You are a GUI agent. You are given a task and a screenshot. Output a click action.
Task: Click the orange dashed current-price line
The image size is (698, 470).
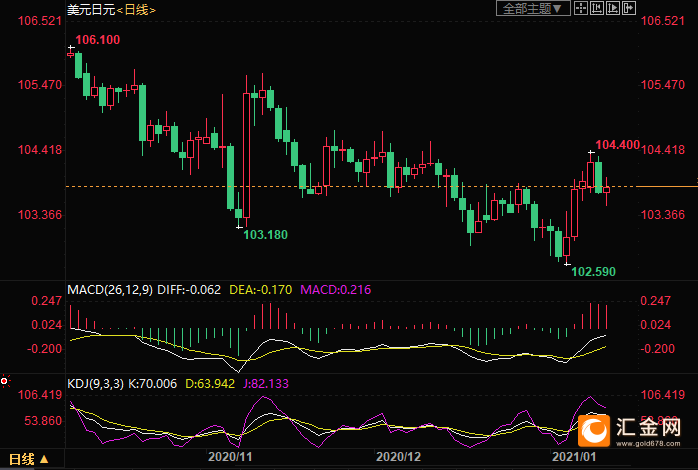click(352, 186)
